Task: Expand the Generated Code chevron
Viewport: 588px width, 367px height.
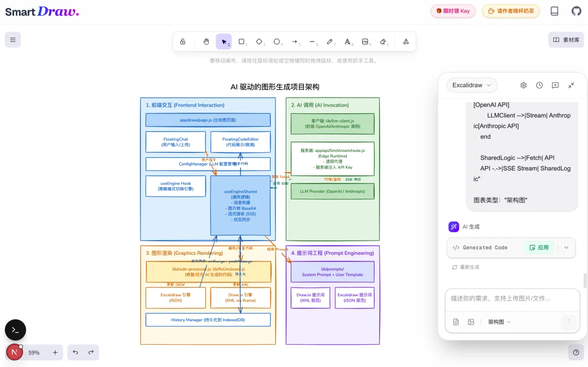Action: 566,247
